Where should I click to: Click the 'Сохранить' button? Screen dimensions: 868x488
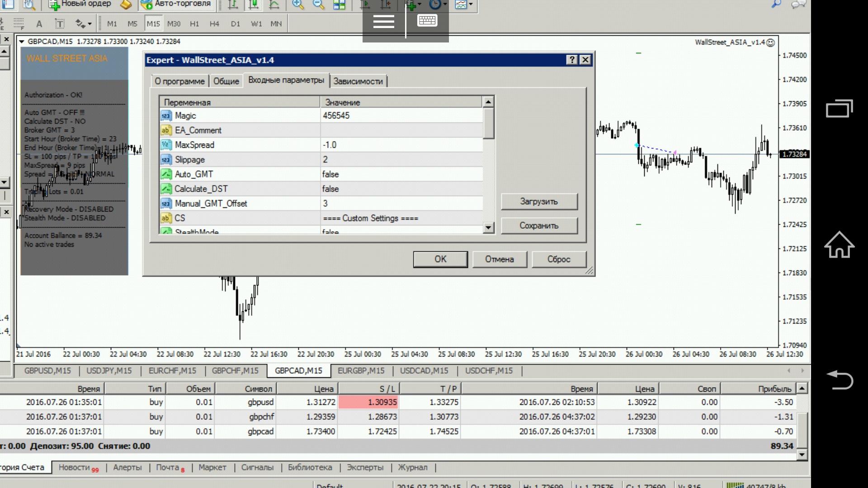click(x=539, y=225)
